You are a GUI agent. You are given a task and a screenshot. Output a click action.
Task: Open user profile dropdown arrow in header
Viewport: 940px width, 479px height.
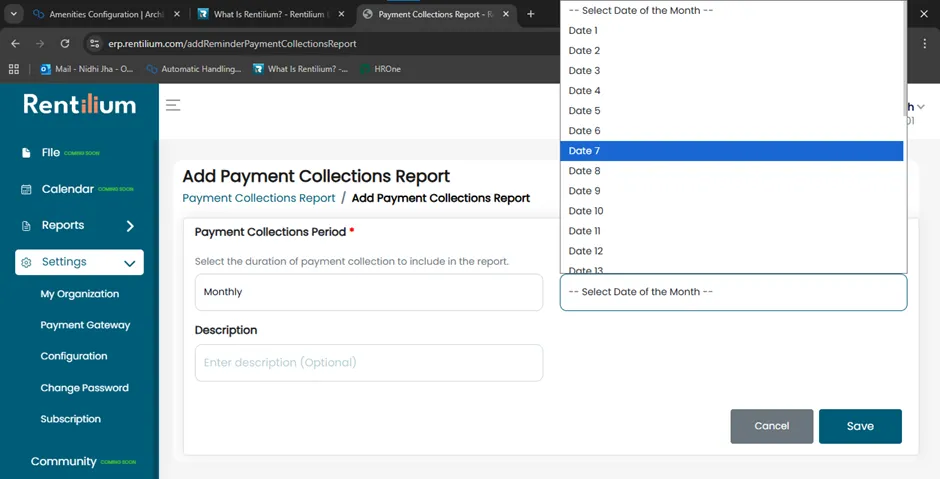921,107
